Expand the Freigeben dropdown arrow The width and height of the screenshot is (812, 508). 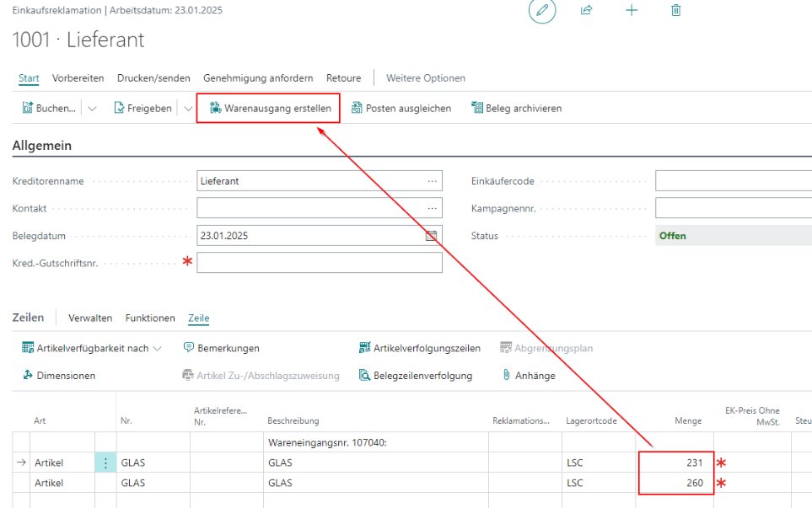click(187, 108)
